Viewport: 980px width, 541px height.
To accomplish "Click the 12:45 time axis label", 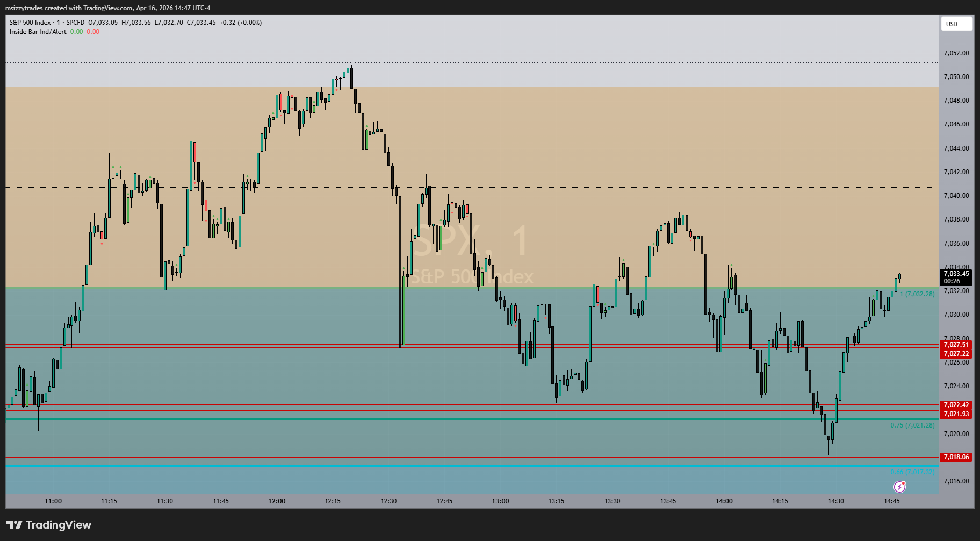I will click(x=444, y=501).
